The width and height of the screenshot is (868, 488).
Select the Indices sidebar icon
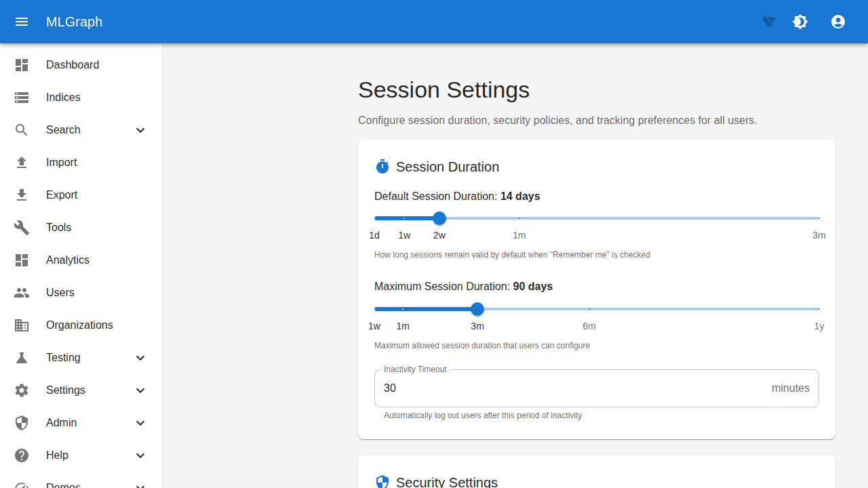coord(22,97)
